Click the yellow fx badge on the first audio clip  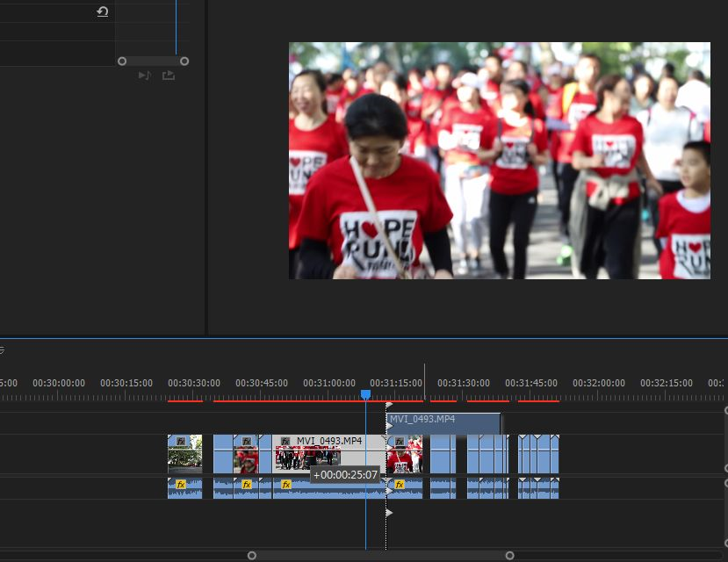point(181,485)
